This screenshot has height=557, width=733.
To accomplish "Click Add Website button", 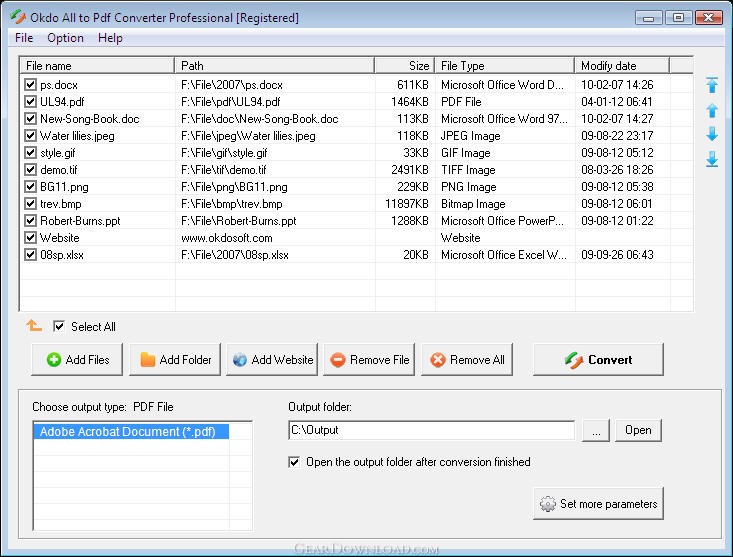I will click(272, 359).
